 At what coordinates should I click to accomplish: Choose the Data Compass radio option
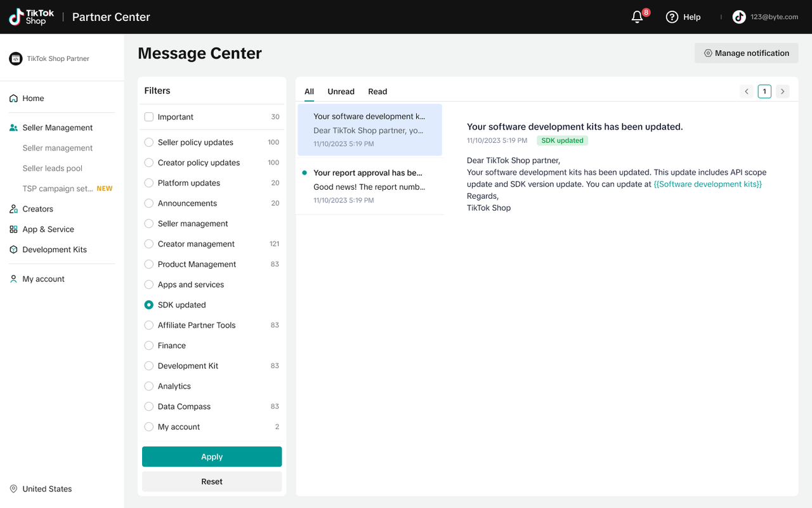click(x=149, y=406)
